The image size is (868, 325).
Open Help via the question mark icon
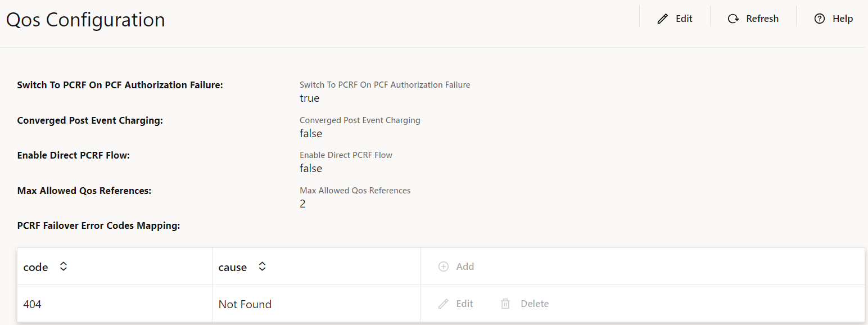820,19
